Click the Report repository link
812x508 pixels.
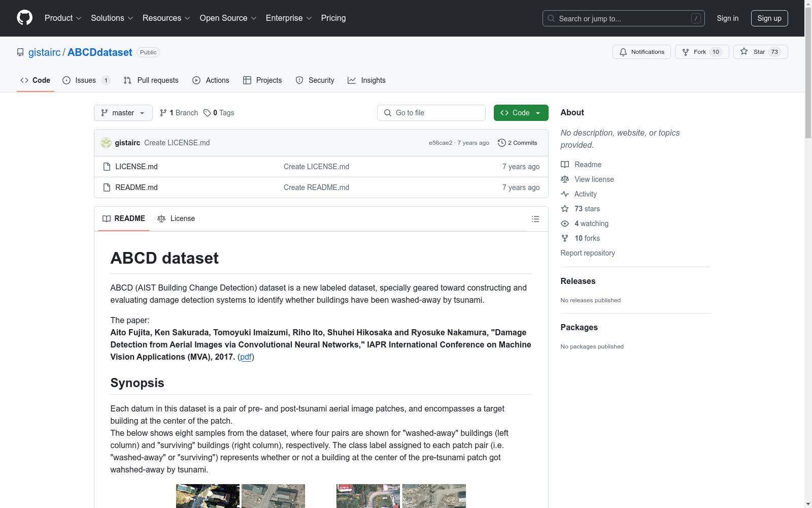click(x=588, y=252)
